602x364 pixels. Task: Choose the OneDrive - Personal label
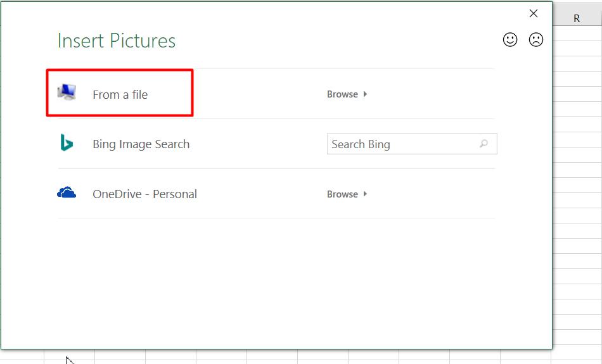tap(144, 194)
